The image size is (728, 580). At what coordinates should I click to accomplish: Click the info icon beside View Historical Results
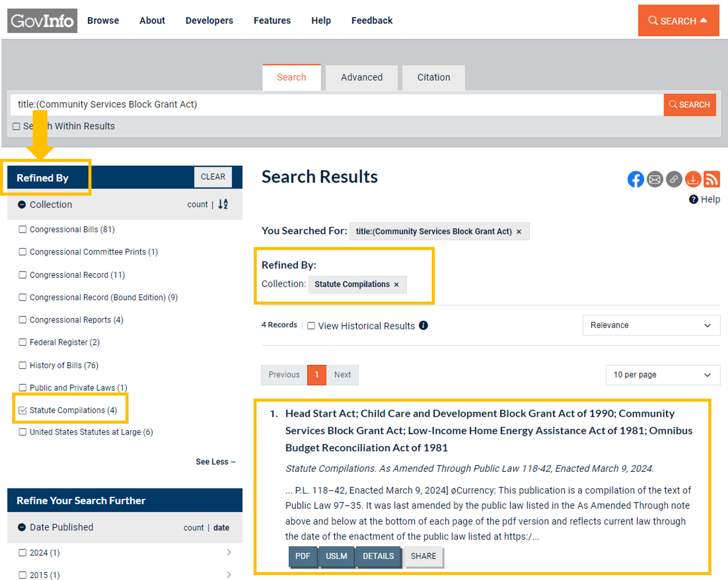(423, 325)
